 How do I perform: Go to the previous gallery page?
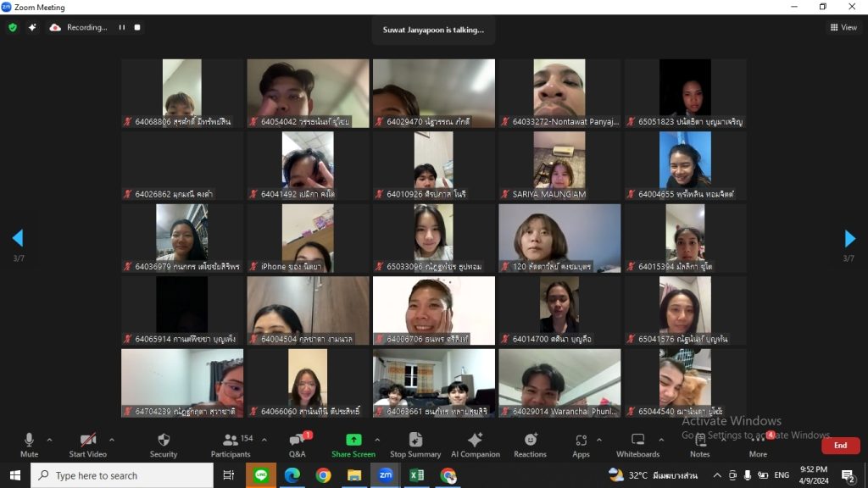click(18, 238)
